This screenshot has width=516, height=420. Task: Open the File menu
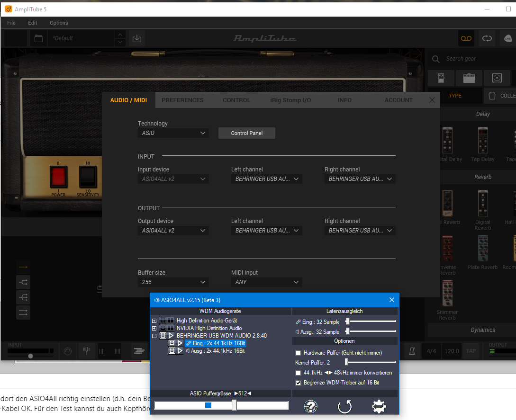pyautogui.click(x=11, y=23)
